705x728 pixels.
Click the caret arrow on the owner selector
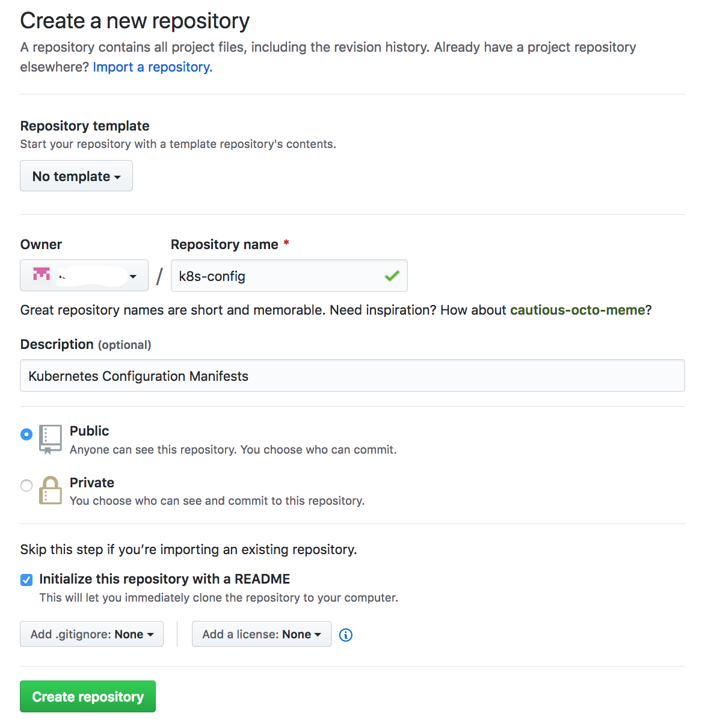click(133, 277)
